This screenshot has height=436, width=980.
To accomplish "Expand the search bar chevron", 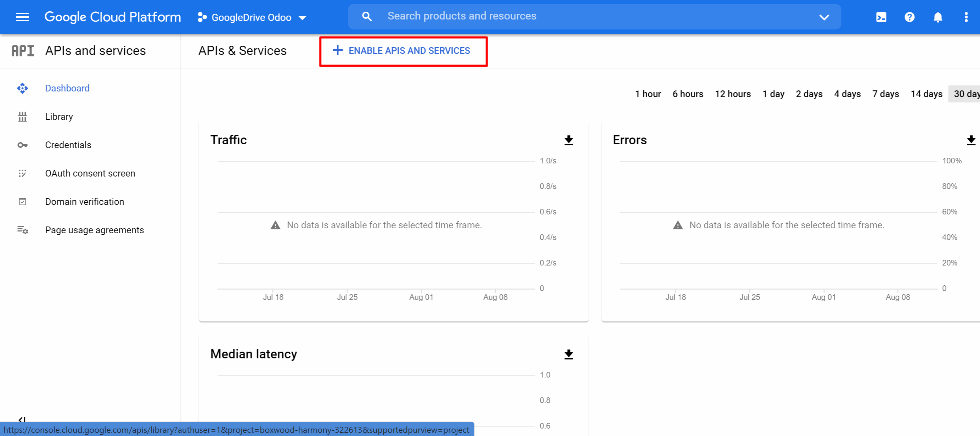I will pos(824,17).
